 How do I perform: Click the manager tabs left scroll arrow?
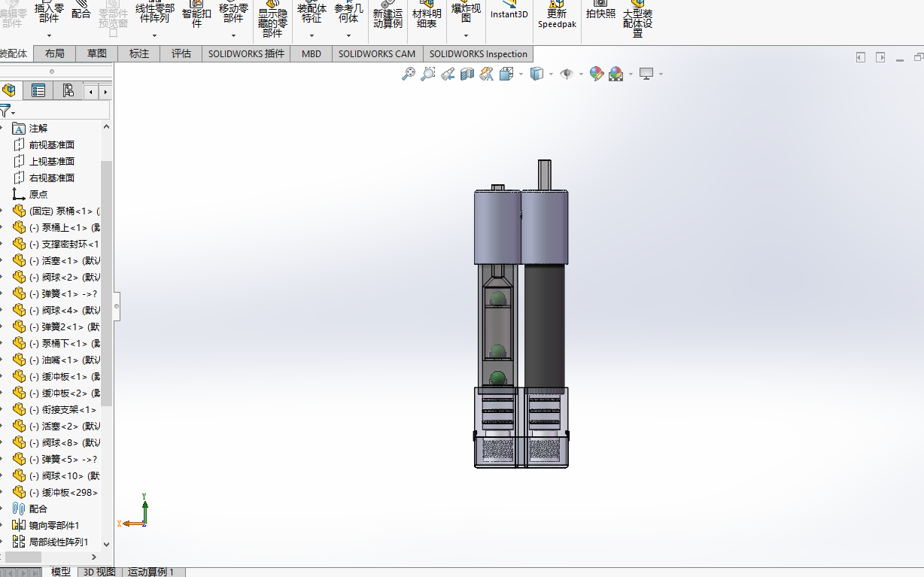(x=91, y=92)
